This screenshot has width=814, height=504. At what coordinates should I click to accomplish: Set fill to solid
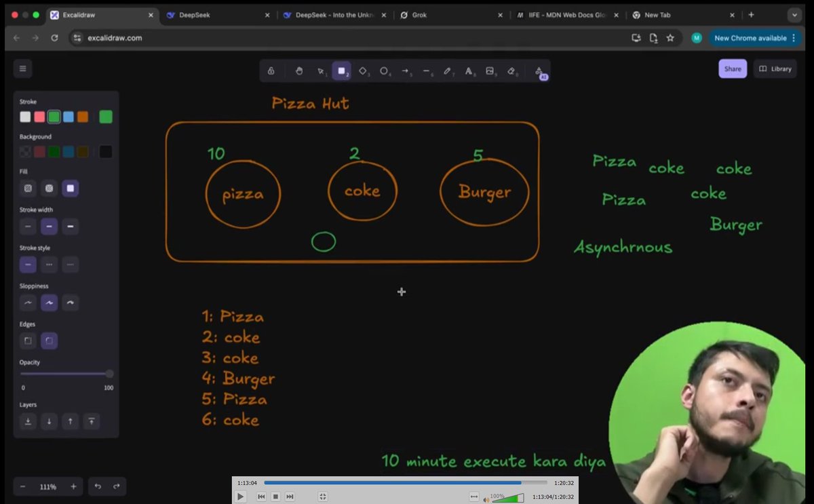pyautogui.click(x=71, y=188)
